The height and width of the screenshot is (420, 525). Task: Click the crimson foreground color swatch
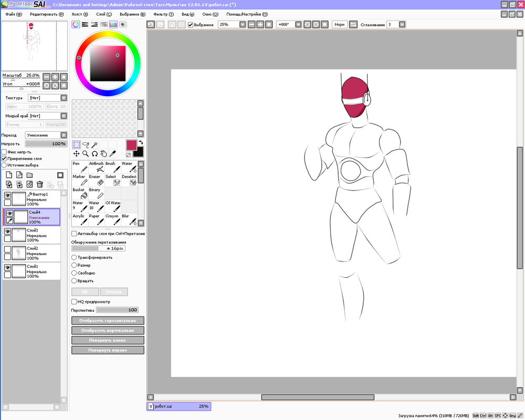131,144
